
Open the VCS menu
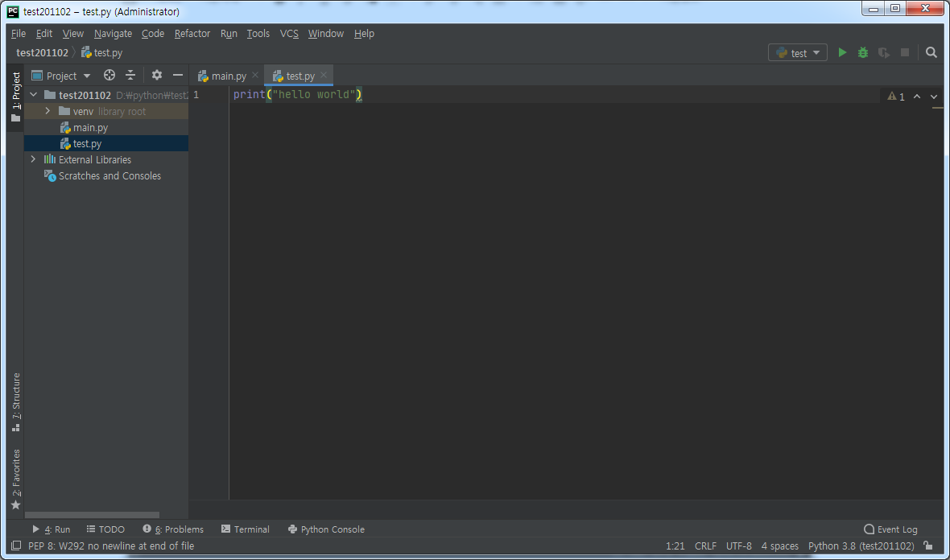(x=289, y=33)
